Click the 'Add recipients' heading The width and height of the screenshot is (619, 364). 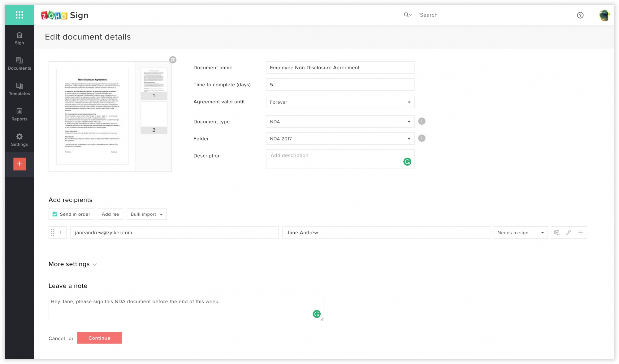71,200
